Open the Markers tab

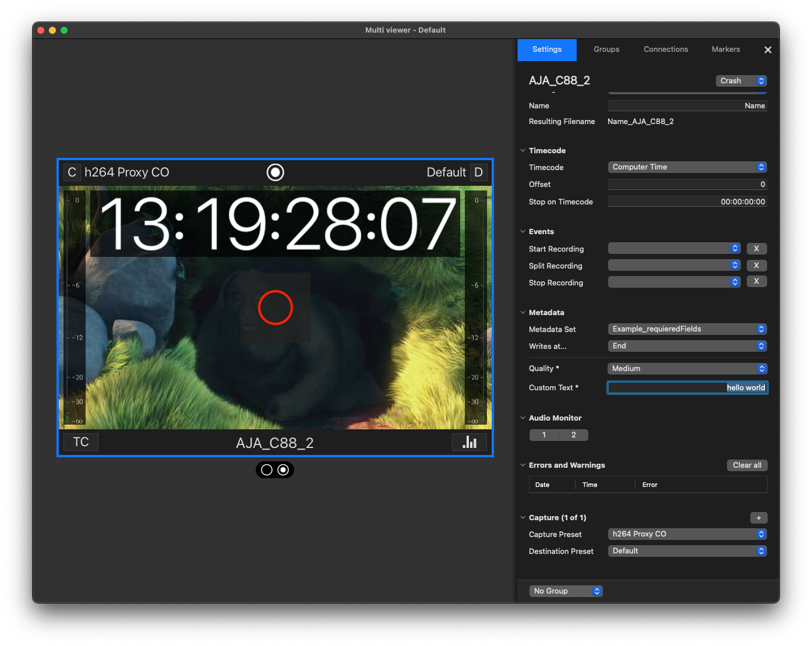726,50
